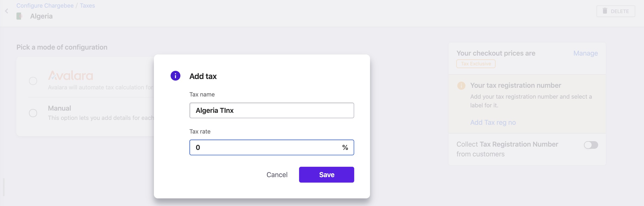644x206 pixels.
Task: Click the info icon beside Add tax
Action: pyautogui.click(x=175, y=76)
